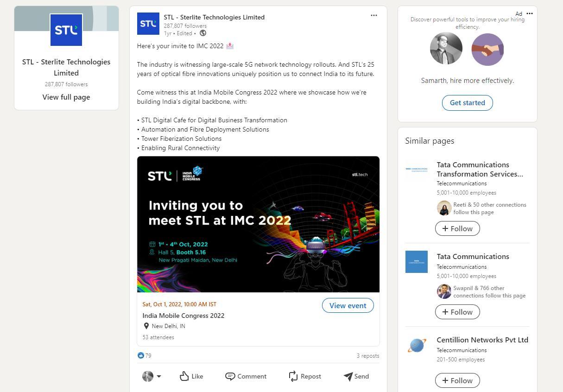Click the STL logo in the left page card
This screenshot has height=392, width=563.
coord(66,30)
